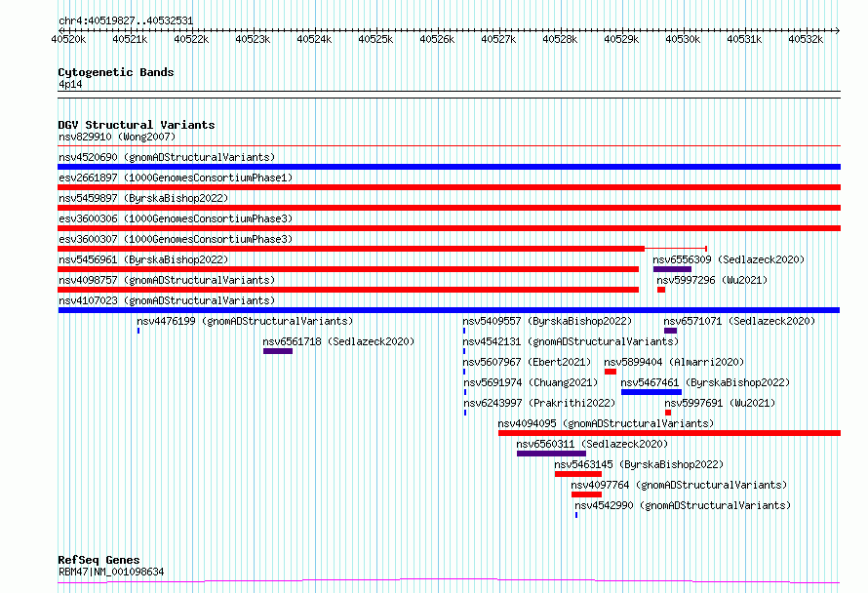
Task: Click nsv4476199 gnomAD variant label
Action: click(245, 321)
